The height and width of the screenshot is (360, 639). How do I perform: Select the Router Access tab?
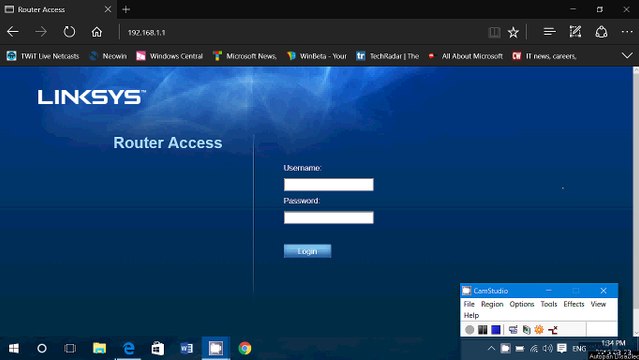point(58,9)
